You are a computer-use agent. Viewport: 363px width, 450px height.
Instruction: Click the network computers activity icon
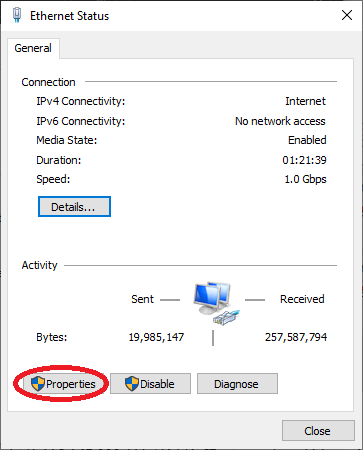(x=216, y=303)
